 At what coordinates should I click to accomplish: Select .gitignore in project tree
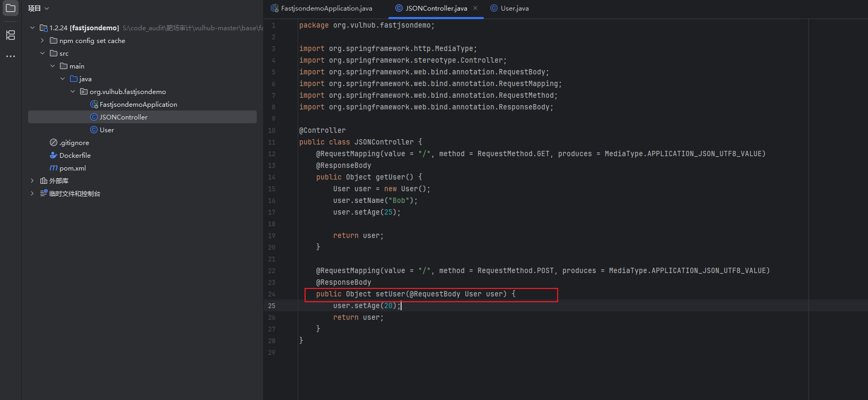click(x=74, y=142)
